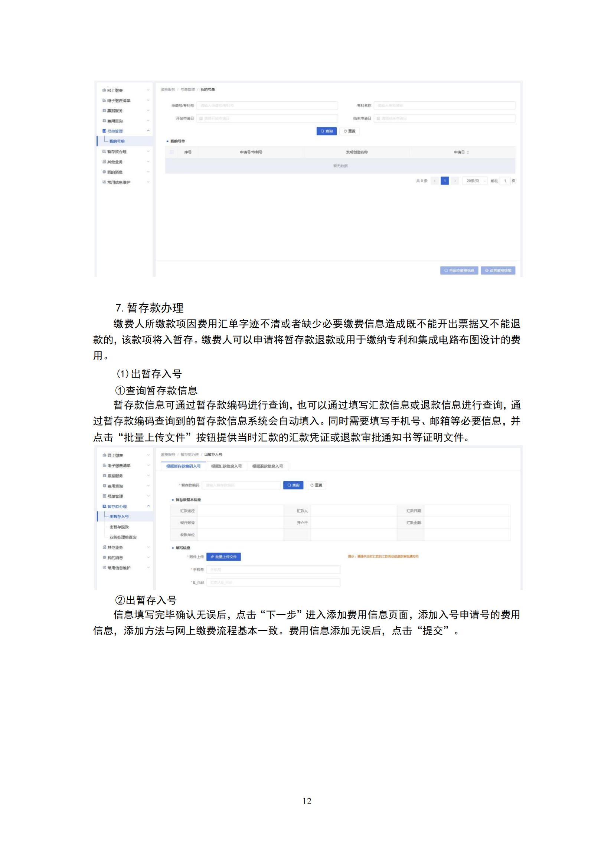Expand 网上缴费 chevron on 我的号单 page

click(148, 90)
